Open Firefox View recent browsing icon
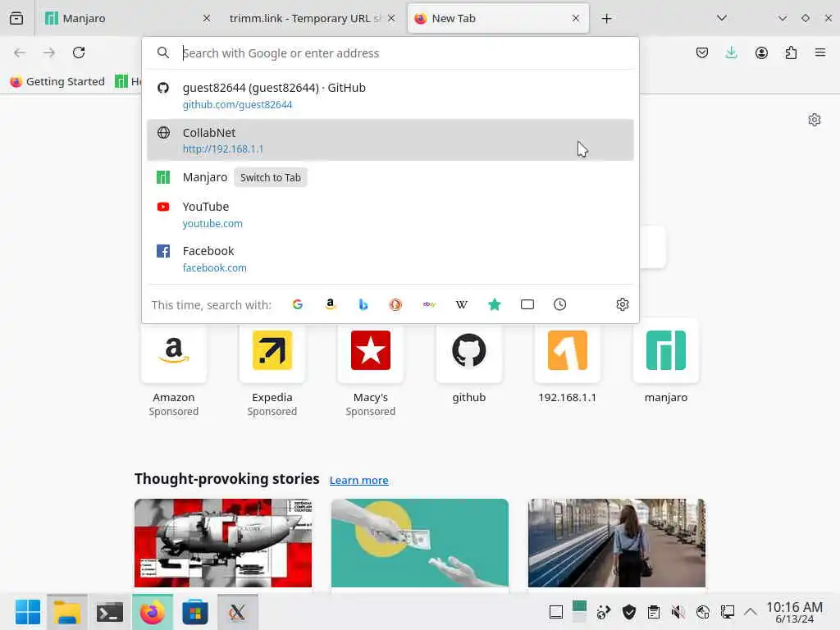 coord(16,18)
